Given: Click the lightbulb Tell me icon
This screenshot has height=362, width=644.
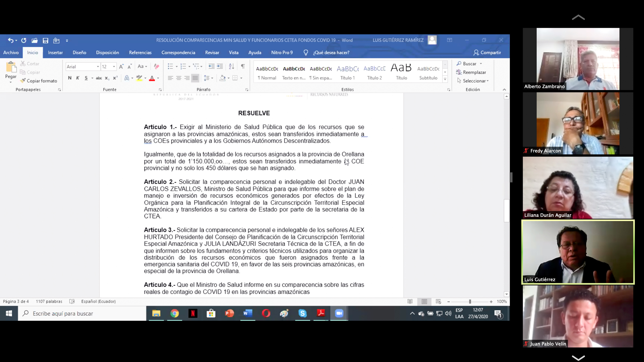Looking at the screenshot, I should 306,53.
